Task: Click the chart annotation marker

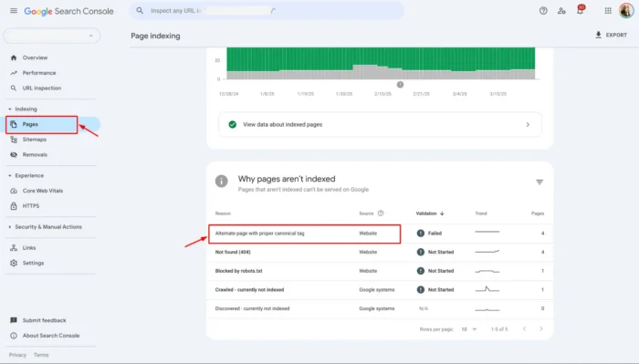Action: click(400, 85)
